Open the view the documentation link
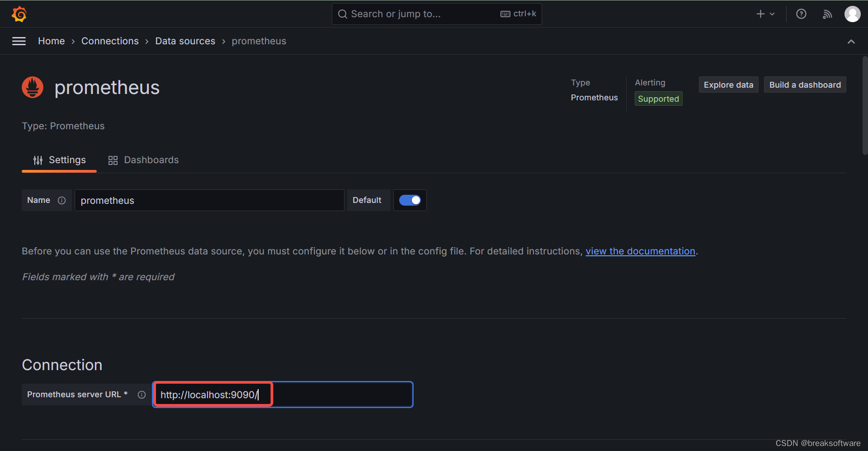868x451 pixels. pyautogui.click(x=641, y=251)
